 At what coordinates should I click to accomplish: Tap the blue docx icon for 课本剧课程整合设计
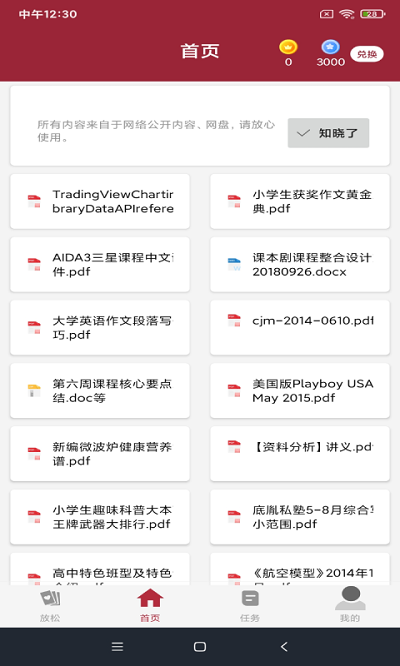(x=234, y=264)
